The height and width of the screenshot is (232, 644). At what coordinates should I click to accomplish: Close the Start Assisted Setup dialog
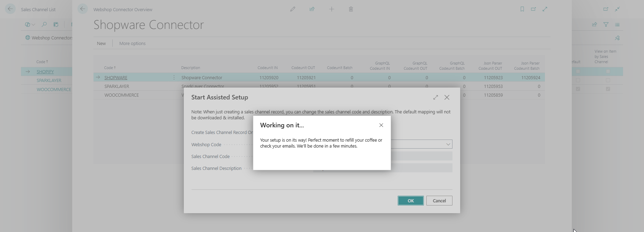click(x=447, y=97)
